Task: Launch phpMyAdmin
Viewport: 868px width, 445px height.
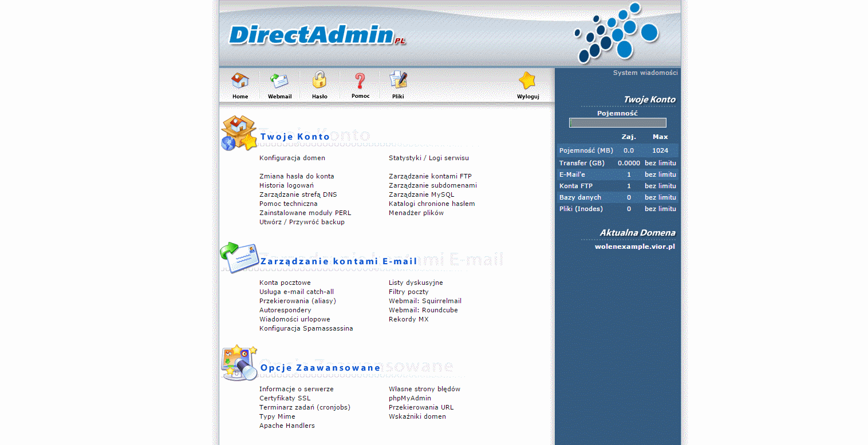Action: coord(410,398)
